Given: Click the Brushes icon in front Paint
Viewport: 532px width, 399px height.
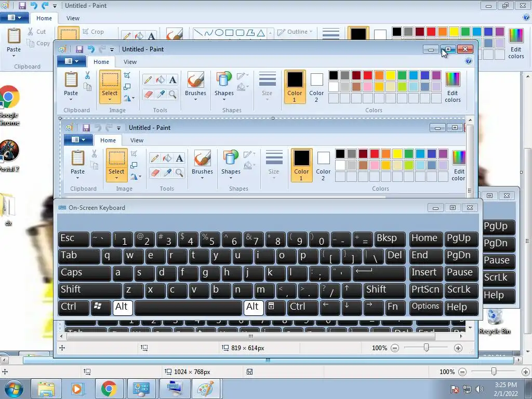Looking at the screenshot, I should pyautogui.click(x=195, y=80).
